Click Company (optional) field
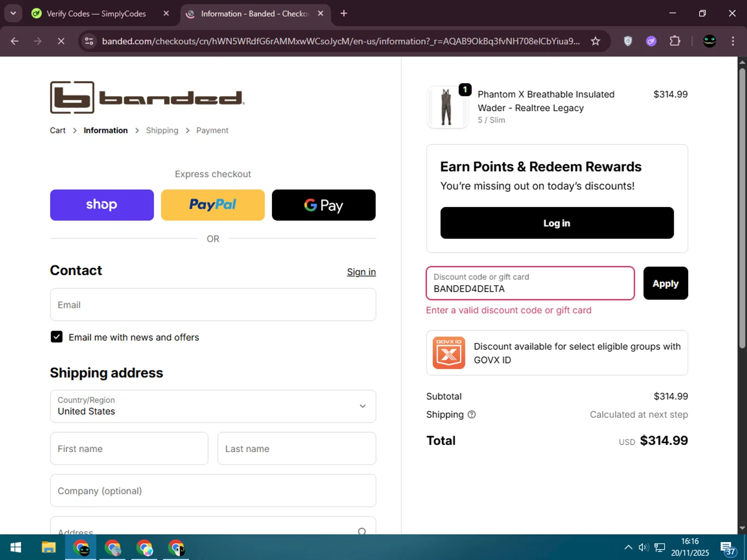This screenshot has width=747, height=560. coord(213,491)
